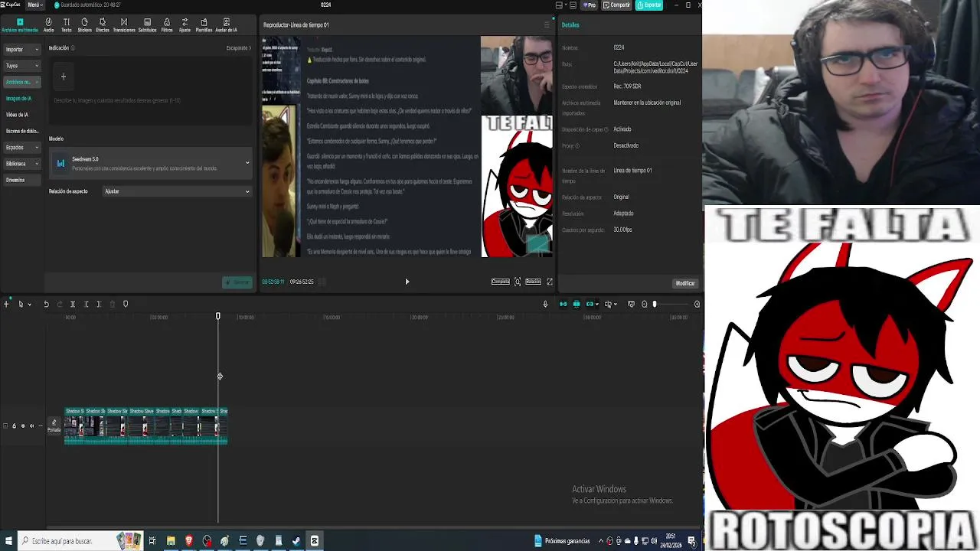The width and height of the screenshot is (980, 551).
Task: Open the Ajuste tab
Action: pos(185,25)
